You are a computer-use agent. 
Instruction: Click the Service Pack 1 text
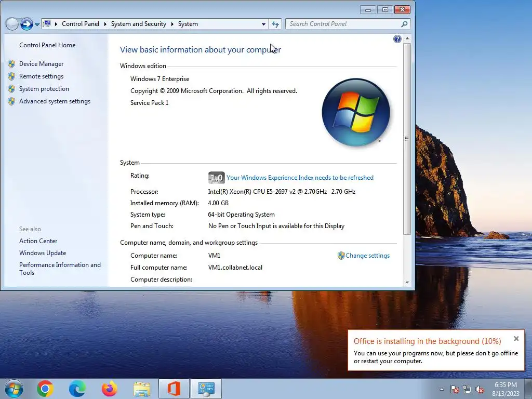tap(149, 103)
